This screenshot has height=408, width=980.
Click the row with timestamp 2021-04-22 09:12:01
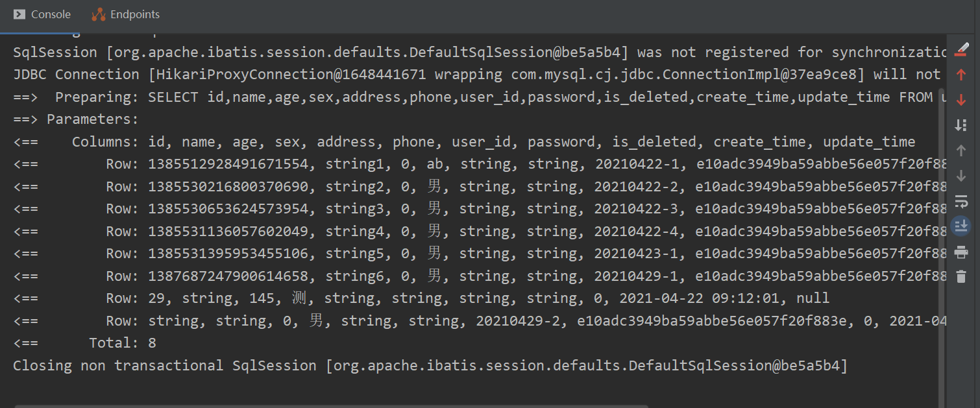tap(454, 298)
